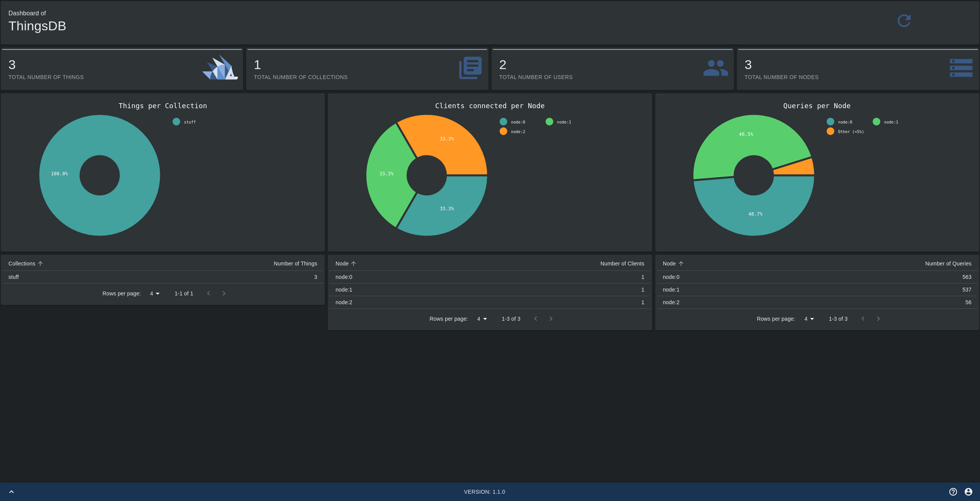Open the user account icon in the footer
This screenshot has height=501, width=980.
[x=968, y=492]
